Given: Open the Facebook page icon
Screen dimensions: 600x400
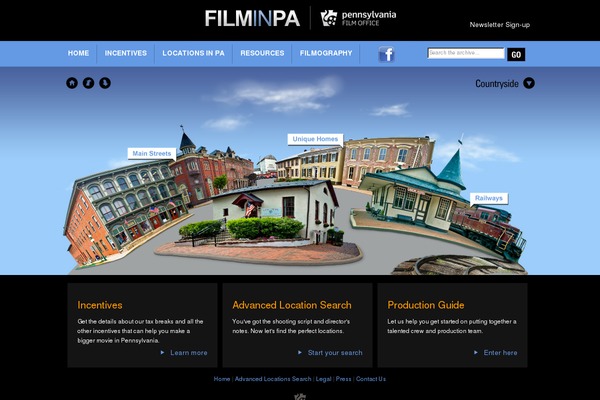Looking at the screenshot, I should tap(386, 54).
